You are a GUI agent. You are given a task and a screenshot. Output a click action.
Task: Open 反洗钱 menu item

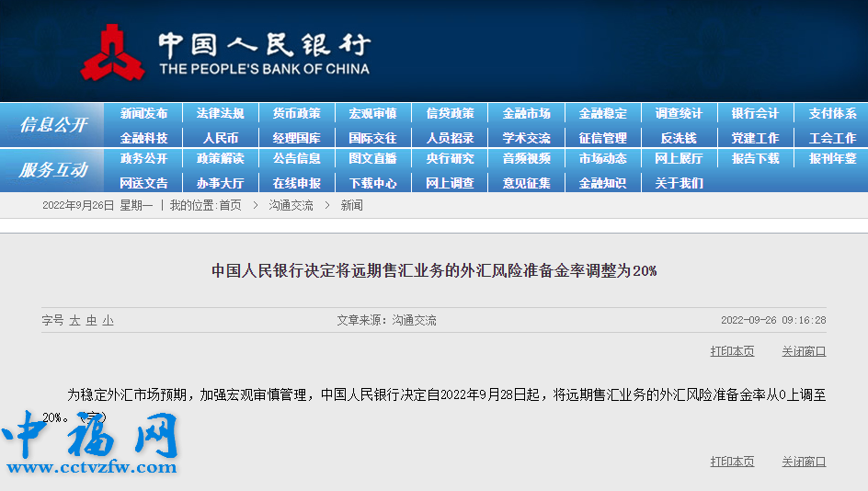(x=680, y=138)
